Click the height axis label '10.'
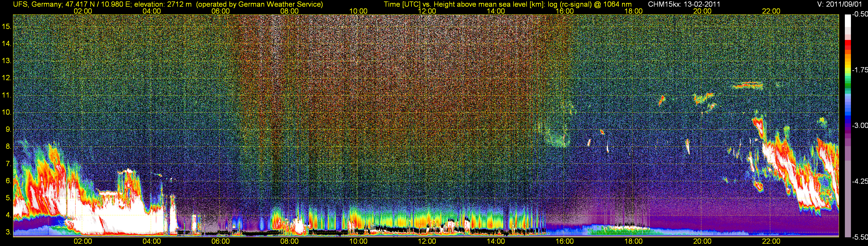Image resolution: width=868 pixels, height=246 pixels. click(7, 112)
